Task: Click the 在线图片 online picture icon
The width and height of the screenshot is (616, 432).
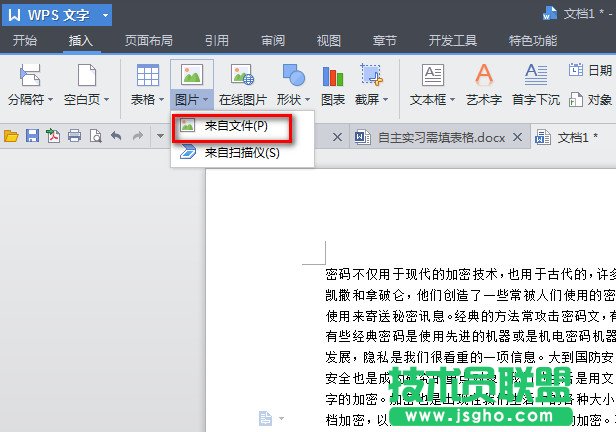Action: tap(243, 75)
